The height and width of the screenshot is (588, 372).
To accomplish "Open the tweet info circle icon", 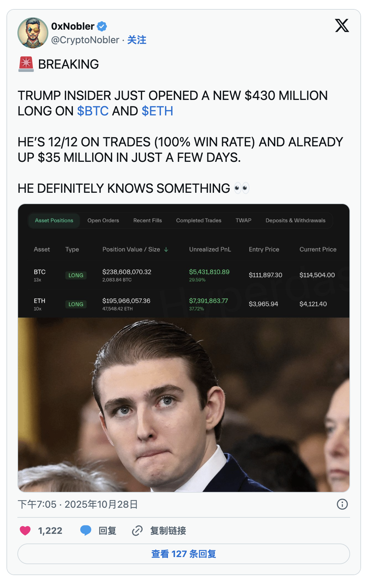I will [x=342, y=504].
